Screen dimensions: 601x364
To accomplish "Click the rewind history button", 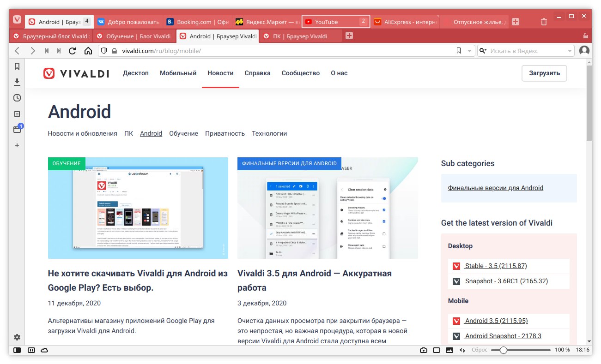I will click(47, 51).
